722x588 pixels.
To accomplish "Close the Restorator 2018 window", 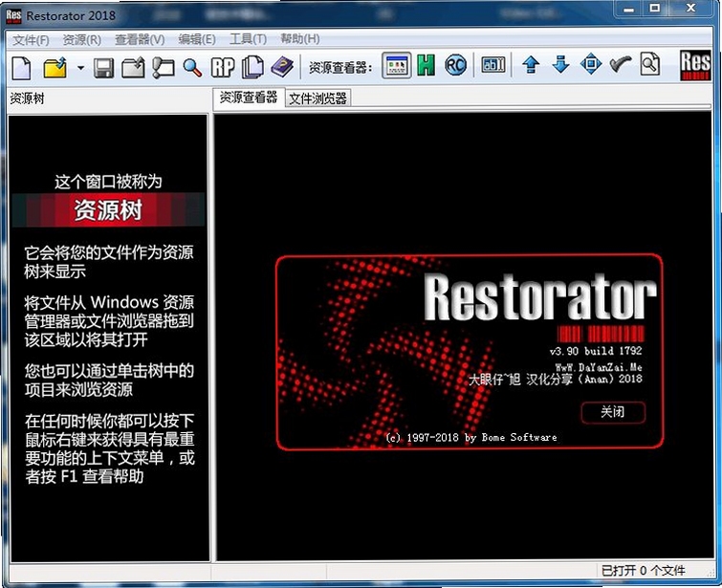I will pyautogui.click(x=690, y=9).
